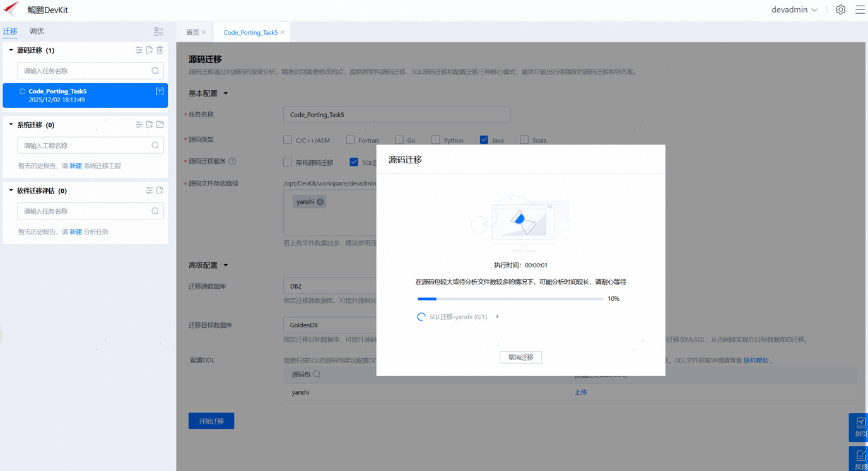868x471 pixels.
Task: Click the delete icon in 源码迁移 header
Action: pos(160,50)
